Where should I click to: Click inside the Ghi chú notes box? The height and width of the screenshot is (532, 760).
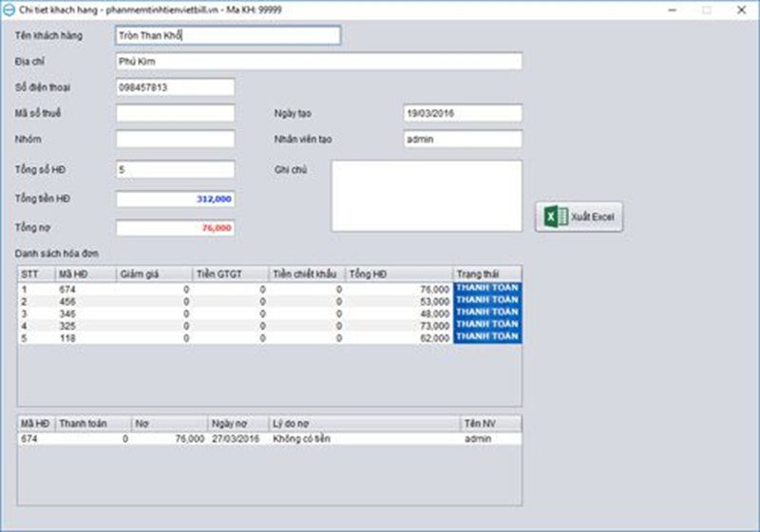coord(426,196)
